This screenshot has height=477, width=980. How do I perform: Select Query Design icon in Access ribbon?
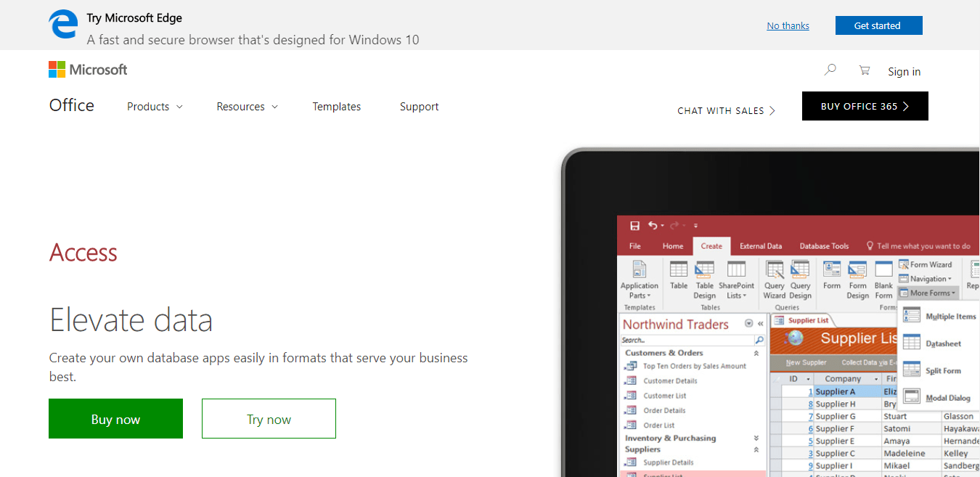pyautogui.click(x=800, y=269)
